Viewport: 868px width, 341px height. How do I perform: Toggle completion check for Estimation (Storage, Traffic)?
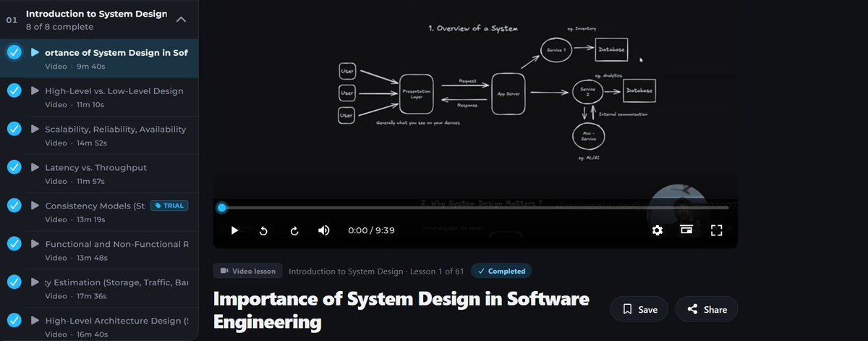(x=14, y=282)
